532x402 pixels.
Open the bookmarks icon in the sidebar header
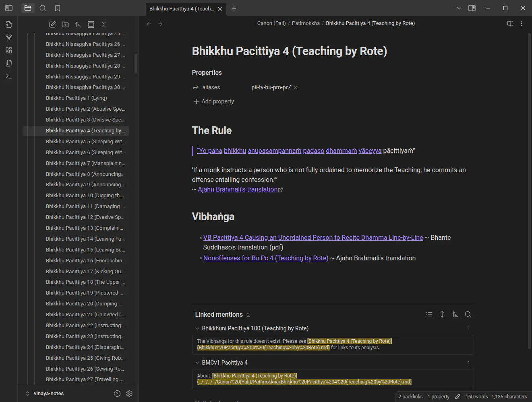point(58,8)
